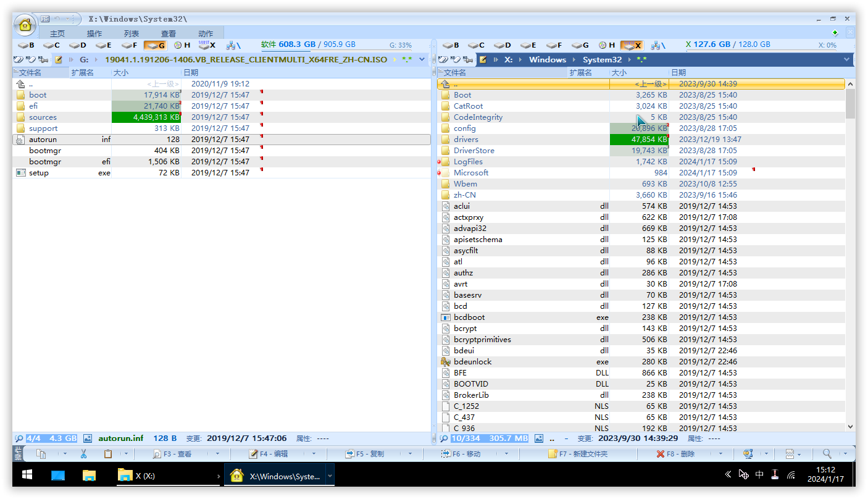
Task: Click the edit path pencil icon in right panel
Action: tap(483, 60)
